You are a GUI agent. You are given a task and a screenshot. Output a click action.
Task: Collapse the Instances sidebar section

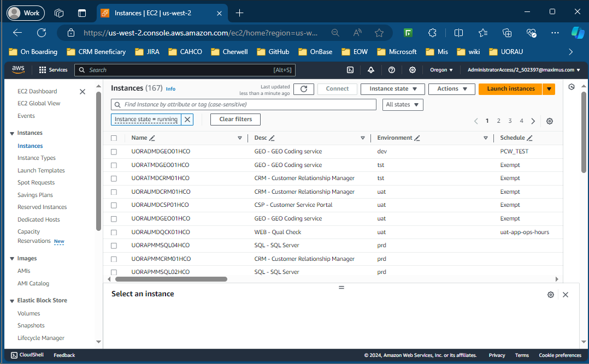click(x=12, y=133)
